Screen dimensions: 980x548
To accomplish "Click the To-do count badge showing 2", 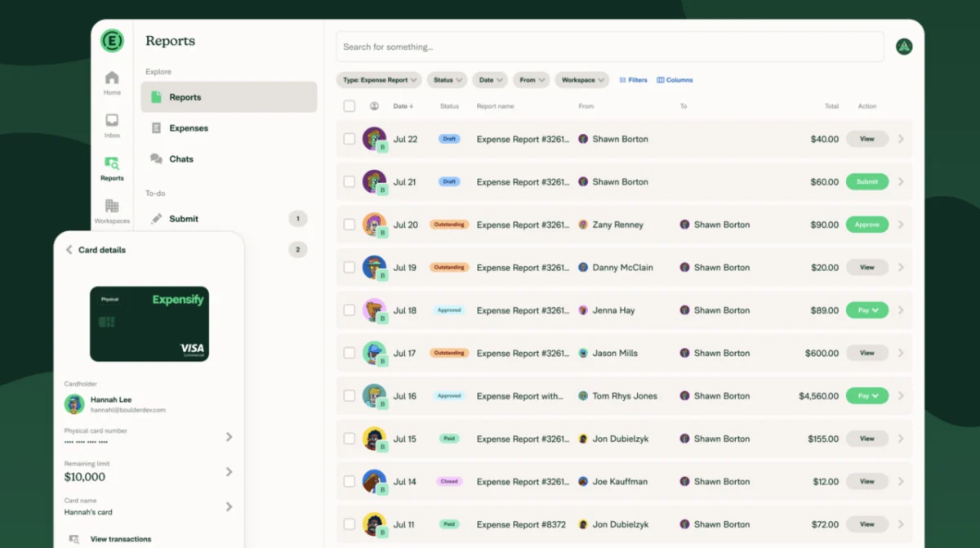I will [298, 250].
